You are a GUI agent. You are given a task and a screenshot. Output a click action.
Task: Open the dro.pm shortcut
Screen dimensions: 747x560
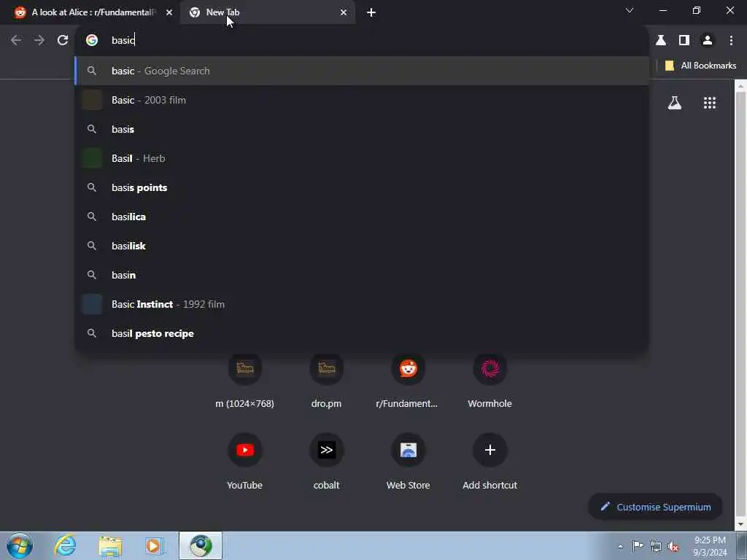click(326, 368)
